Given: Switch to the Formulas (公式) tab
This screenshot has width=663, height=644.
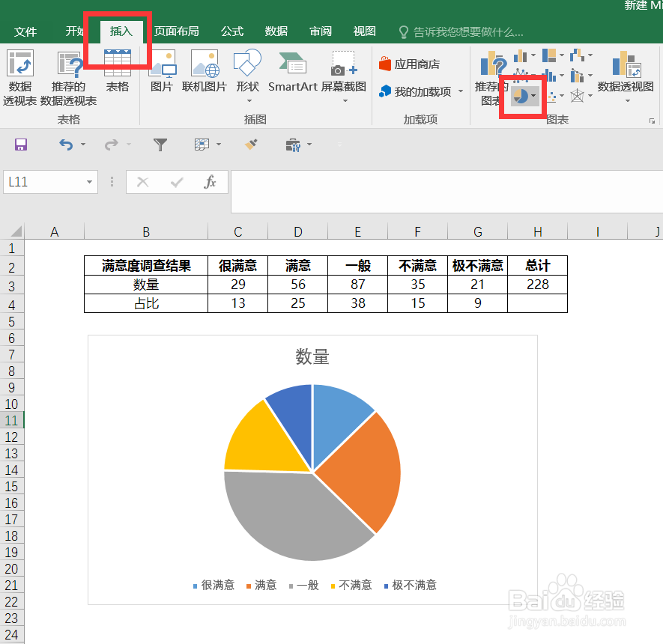Looking at the screenshot, I should tap(232, 31).
